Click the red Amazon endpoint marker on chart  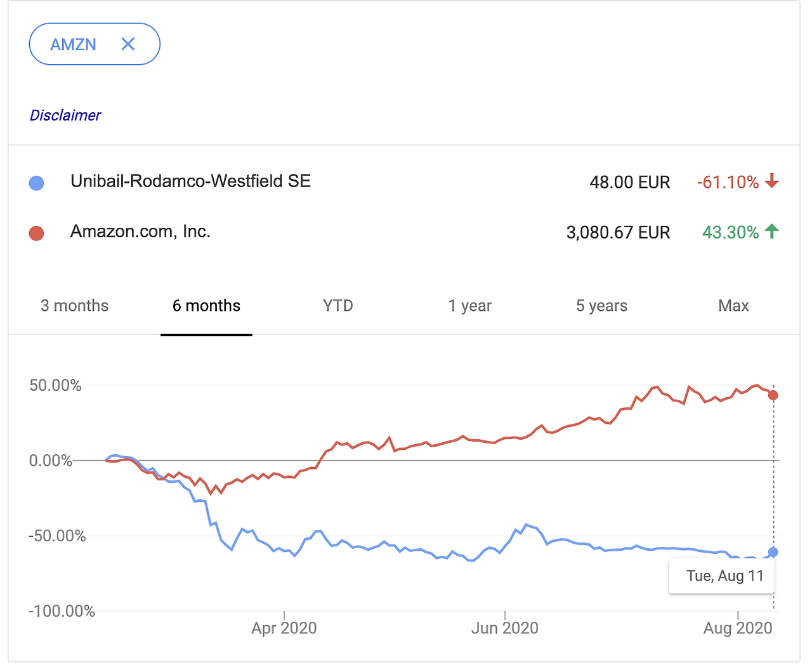coord(773,395)
